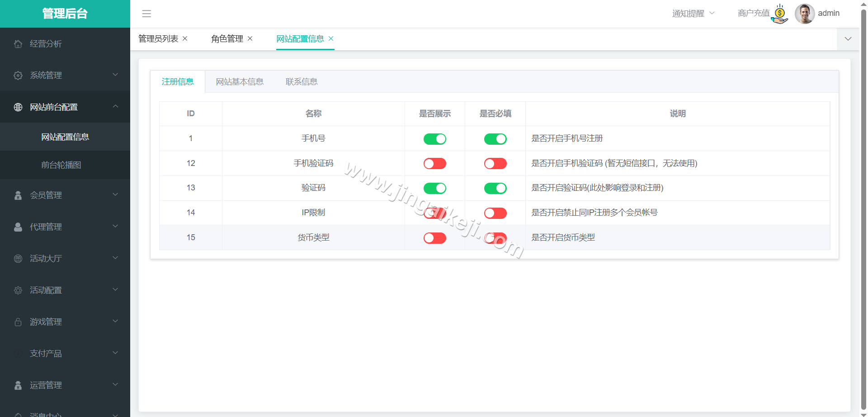Click the 系统管理 gear icon
This screenshot has height=417, width=868.
click(x=18, y=75)
